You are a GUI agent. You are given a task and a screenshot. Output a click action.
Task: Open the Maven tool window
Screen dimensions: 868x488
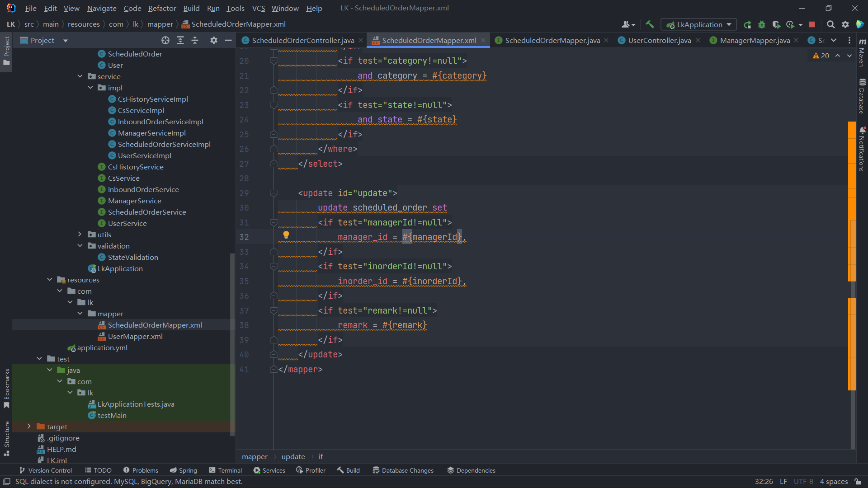862,52
